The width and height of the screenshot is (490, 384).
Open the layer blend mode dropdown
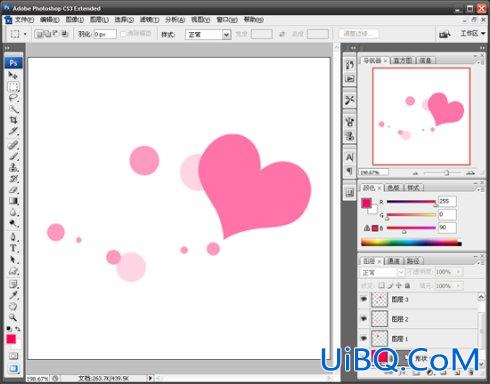pos(382,272)
